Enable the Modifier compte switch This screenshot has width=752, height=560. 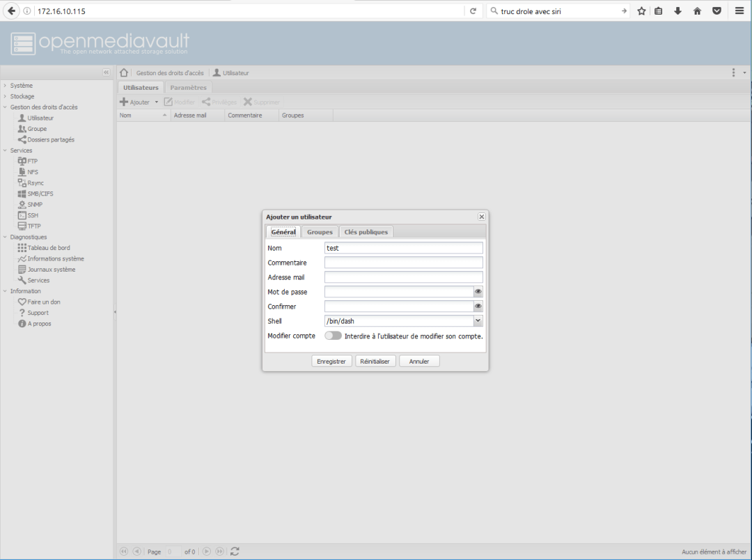pyautogui.click(x=333, y=335)
